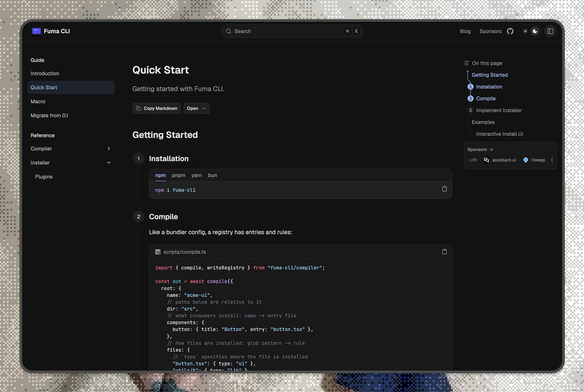Collapse sidebar with the panel icon
The image size is (584, 392).
point(550,31)
